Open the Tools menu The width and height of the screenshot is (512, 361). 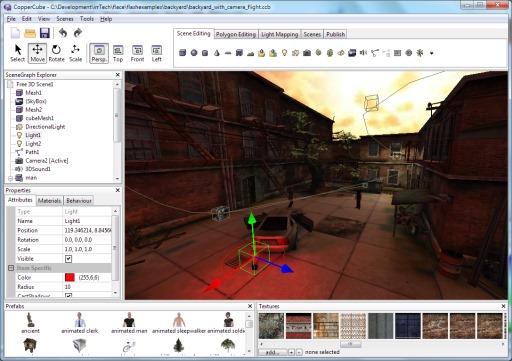point(87,19)
